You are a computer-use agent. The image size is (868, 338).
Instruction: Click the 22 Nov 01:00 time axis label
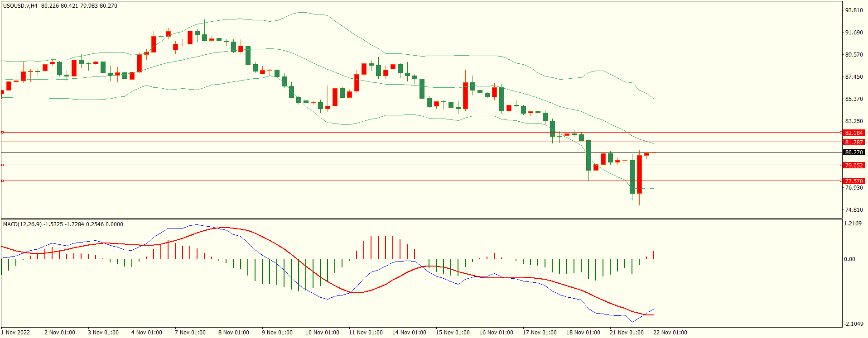(x=670, y=333)
